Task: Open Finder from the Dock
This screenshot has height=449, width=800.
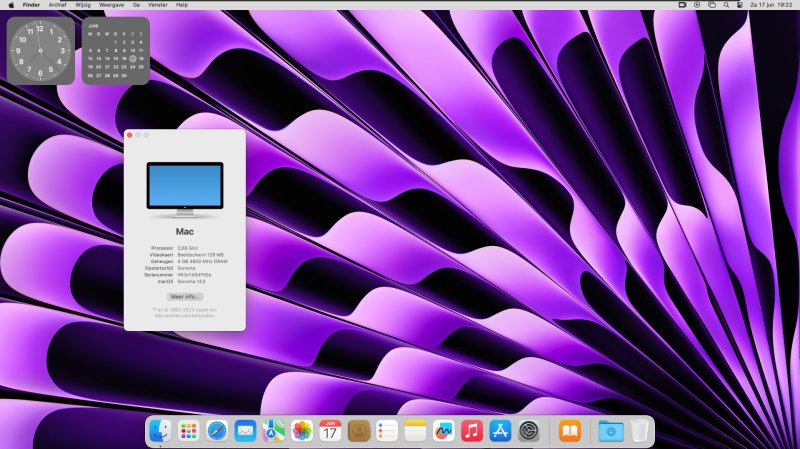Action: pyautogui.click(x=160, y=431)
